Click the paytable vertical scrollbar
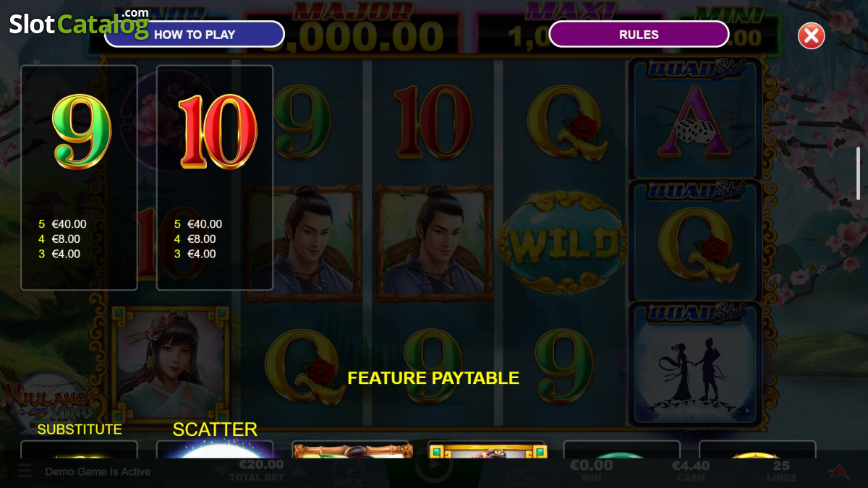Image resolution: width=868 pixels, height=488 pixels. pos(859,174)
